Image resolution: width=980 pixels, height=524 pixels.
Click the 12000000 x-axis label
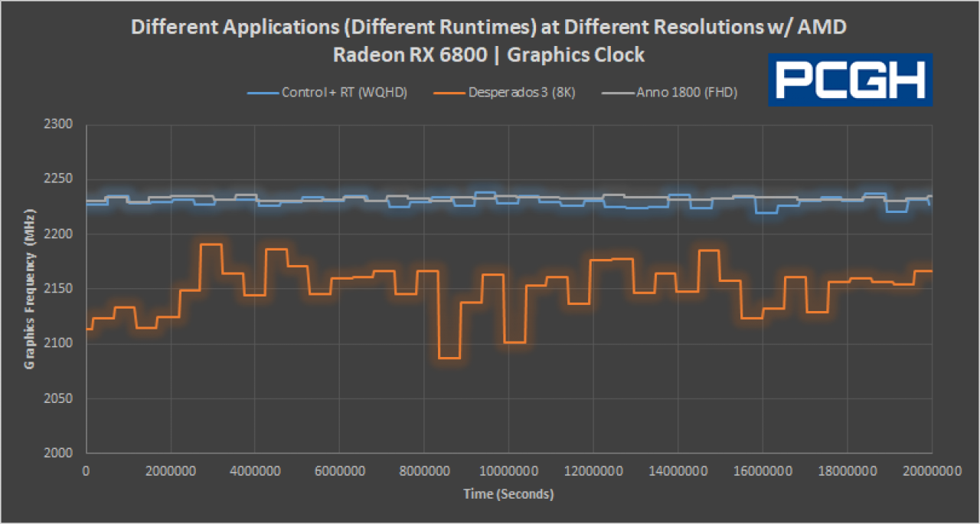593,470
